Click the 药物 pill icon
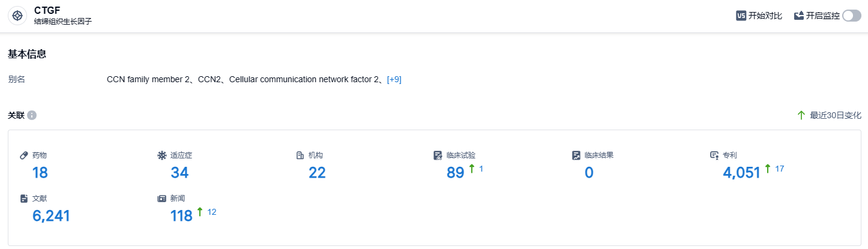Screen dimensions: 868x249 pos(24,155)
